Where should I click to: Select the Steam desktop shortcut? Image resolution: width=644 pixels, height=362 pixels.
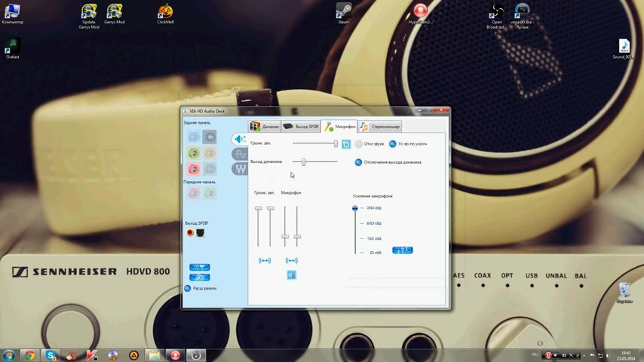[344, 14]
